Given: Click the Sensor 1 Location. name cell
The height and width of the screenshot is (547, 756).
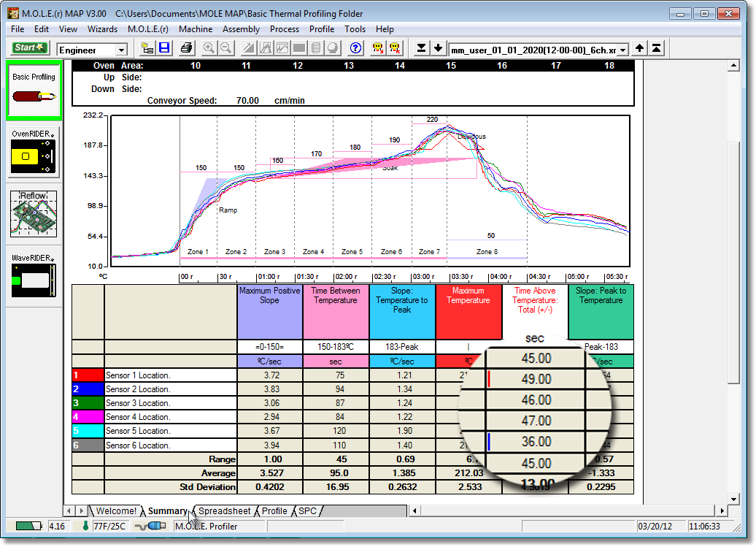Looking at the screenshot, I should tap(170, 375).
